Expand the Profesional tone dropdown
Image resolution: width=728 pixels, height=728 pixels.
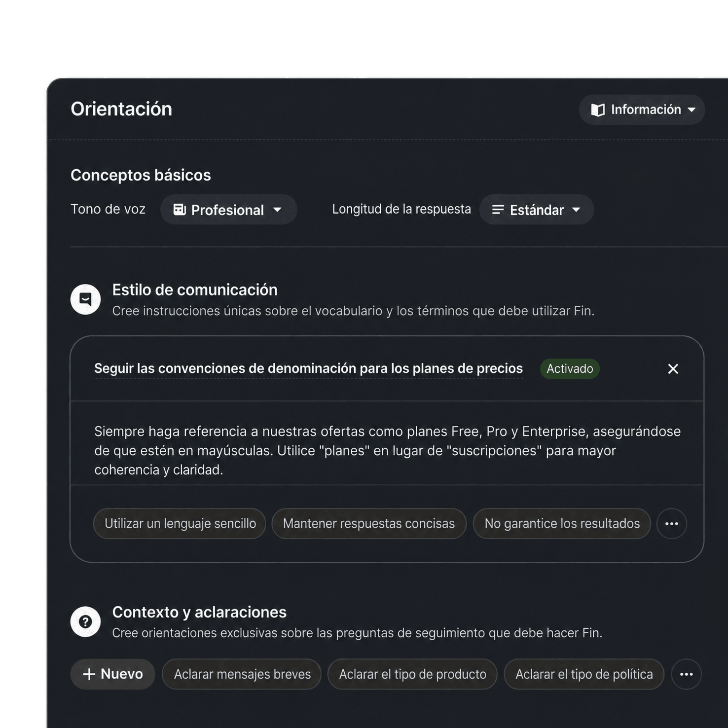tap(228, 210)
